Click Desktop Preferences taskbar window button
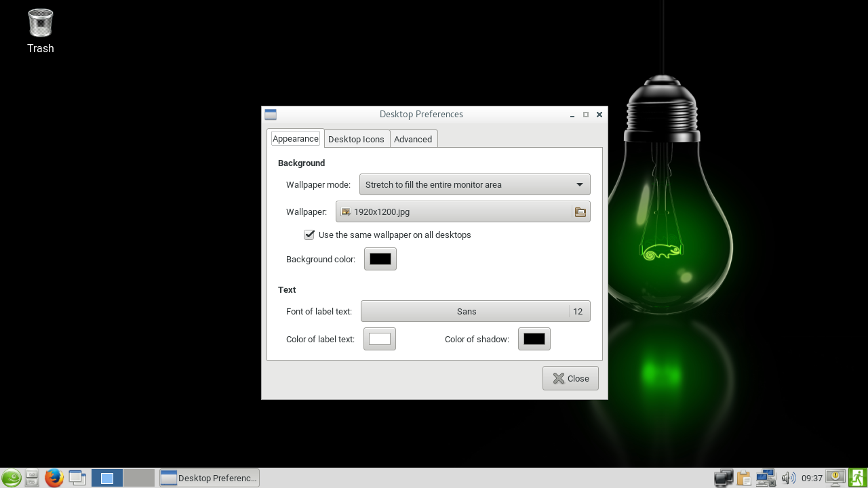The image size is (868, 488). tap(210, 478)
